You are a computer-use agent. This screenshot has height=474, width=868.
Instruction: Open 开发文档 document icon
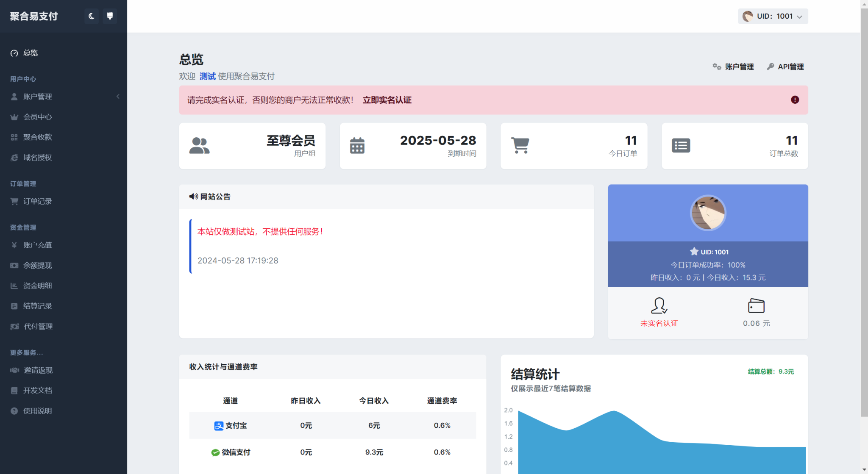14,390
